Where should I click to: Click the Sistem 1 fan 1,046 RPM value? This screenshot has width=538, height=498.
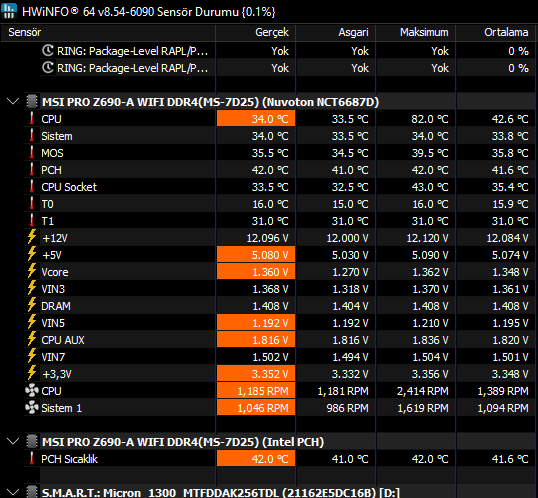256,408
